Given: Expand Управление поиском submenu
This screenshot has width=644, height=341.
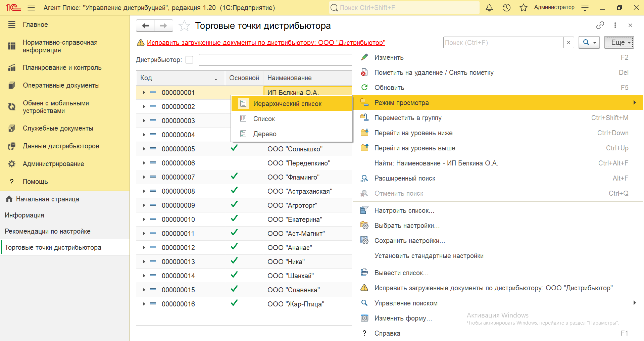Looking at the screenshot, I should point(498,303).
